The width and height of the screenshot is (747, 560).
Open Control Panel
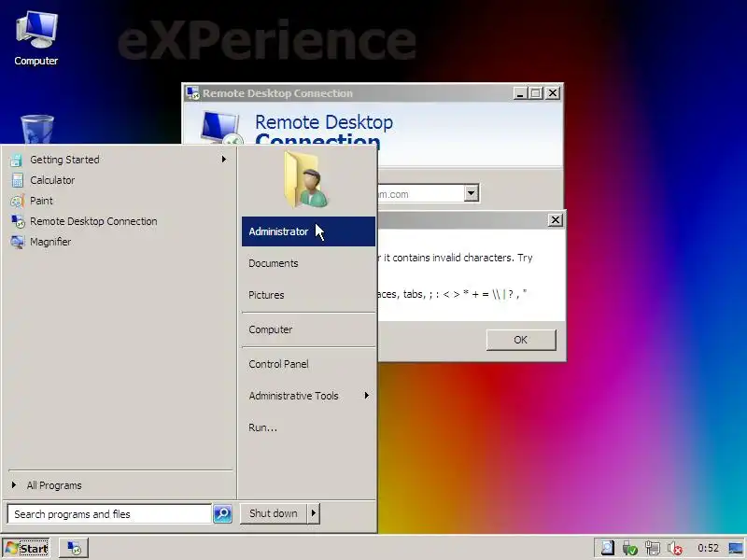308,364
